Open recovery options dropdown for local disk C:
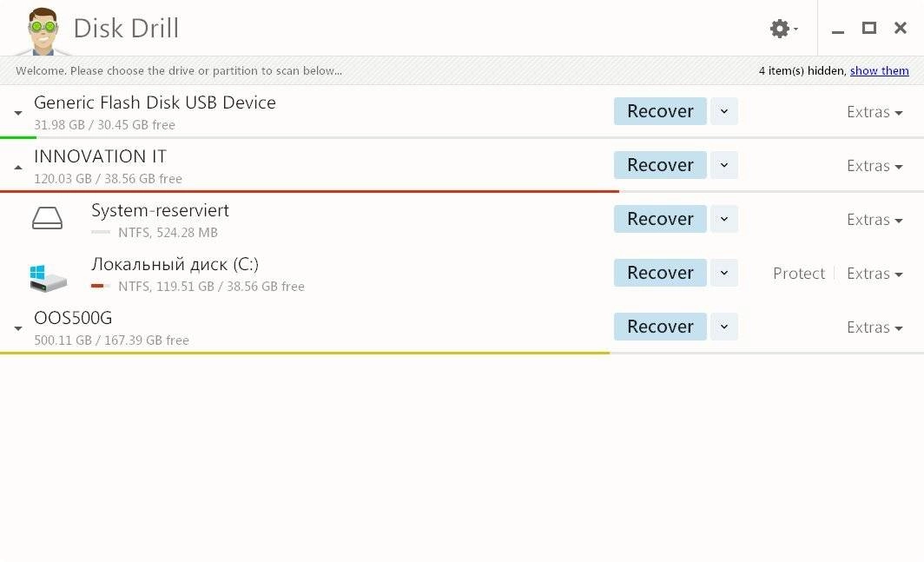This screenshot has width=924, height=562. coord(724,273)
